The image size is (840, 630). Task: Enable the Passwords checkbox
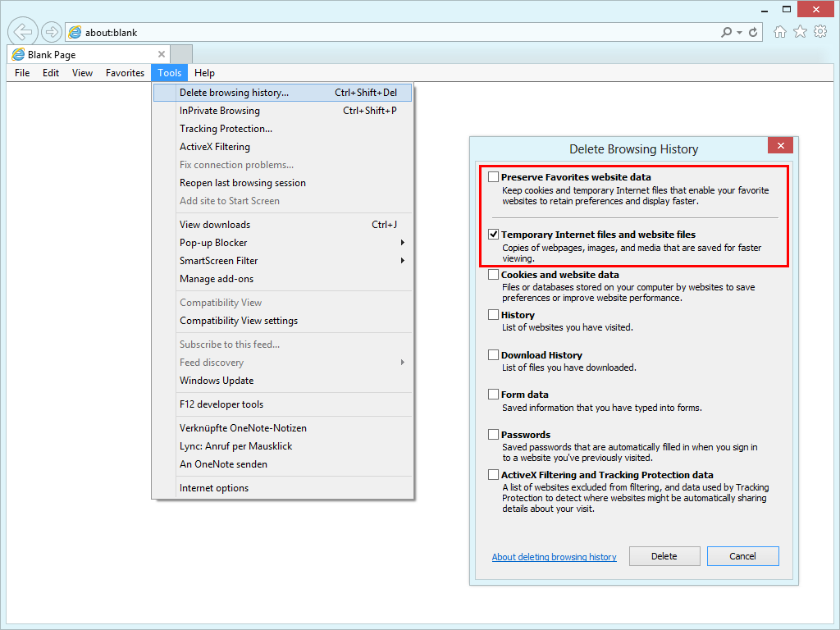click(x=493, y=434)
